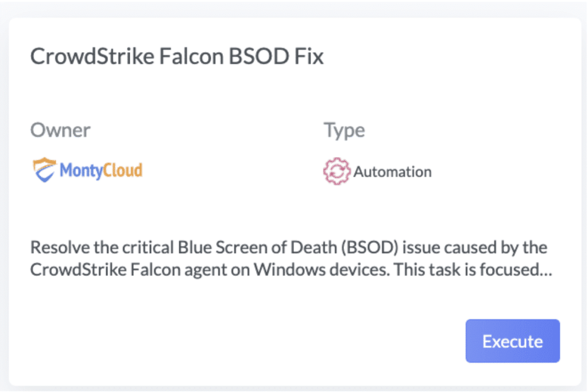
Task: Expand the truncated description ellipsis
Action: (x=544, y=270)
